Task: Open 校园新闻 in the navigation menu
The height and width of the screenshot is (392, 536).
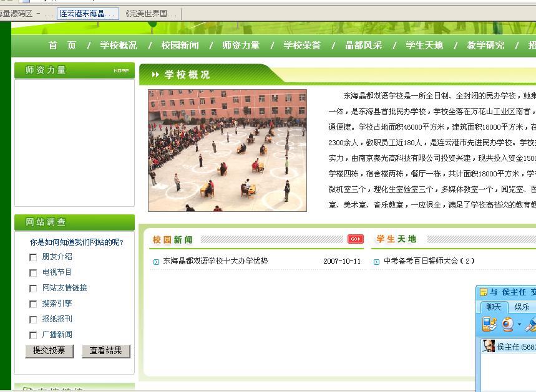Action: pyautogui.click(x=180, y=45)
